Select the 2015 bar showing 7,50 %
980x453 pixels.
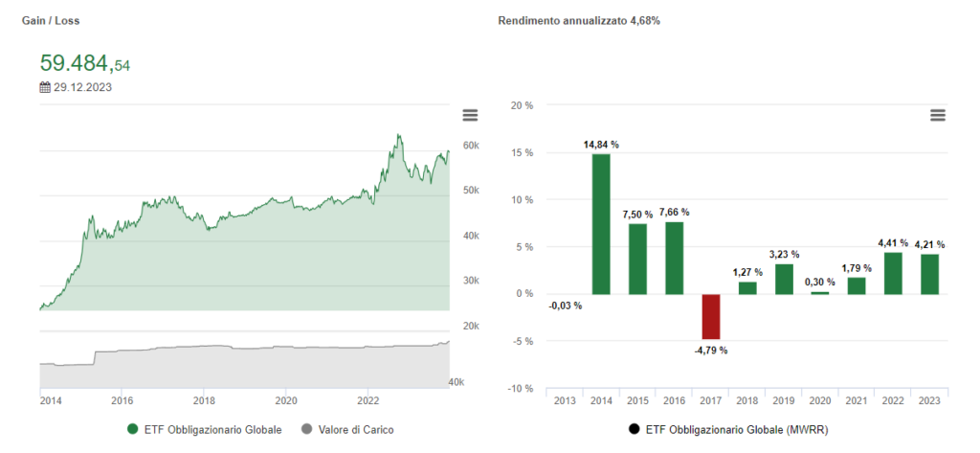point(637,259)
